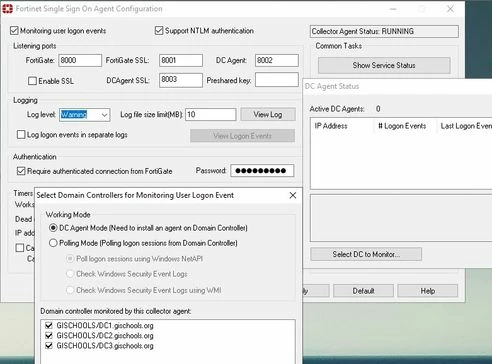Click the View Log button

point(268,114)
